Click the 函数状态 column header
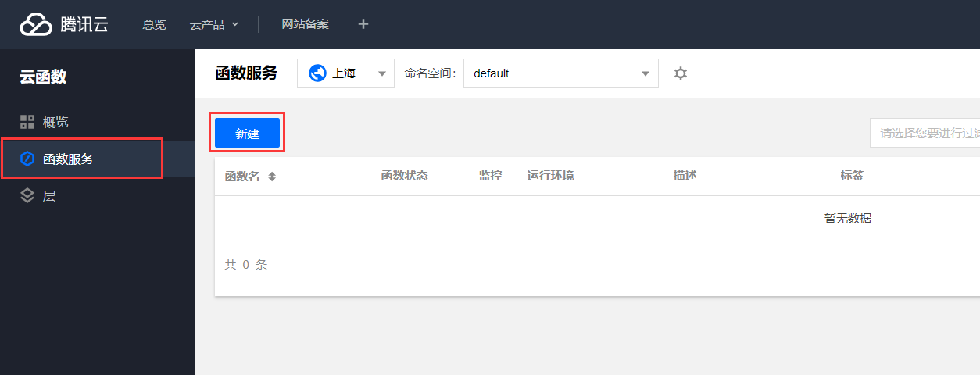 405,176
